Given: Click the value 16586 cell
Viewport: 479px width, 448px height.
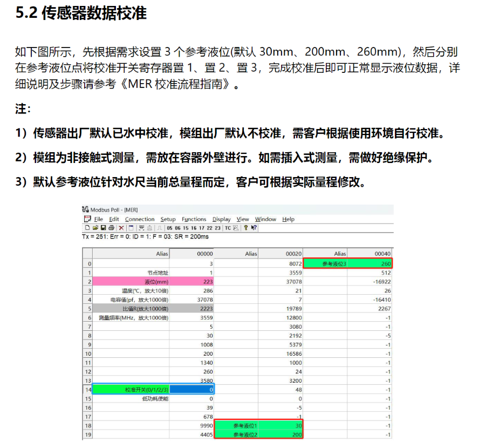Looking at the screenshot, I should pos(280,354).
